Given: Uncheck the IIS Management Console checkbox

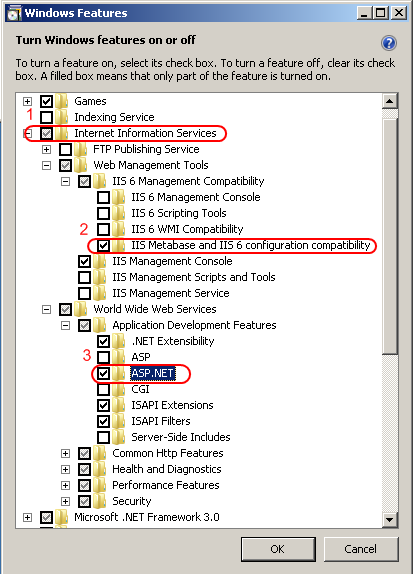Looking at the screenshot, I should (x=84, y=261).
